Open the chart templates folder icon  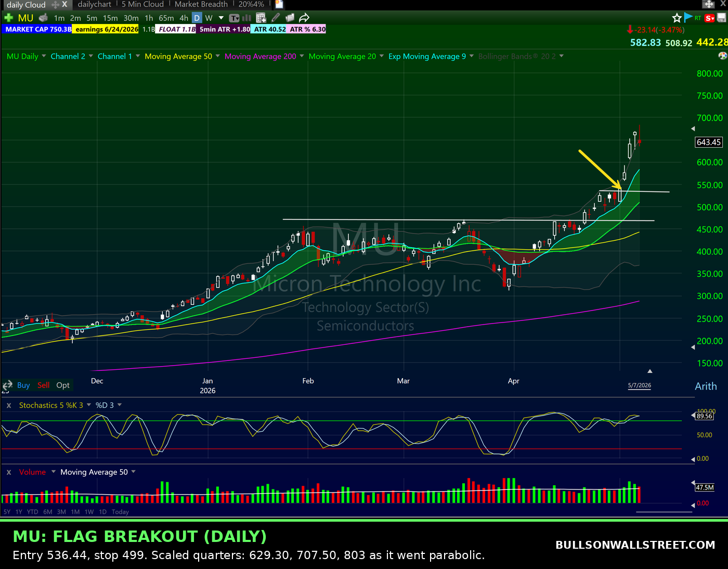[x=290, y=18]
